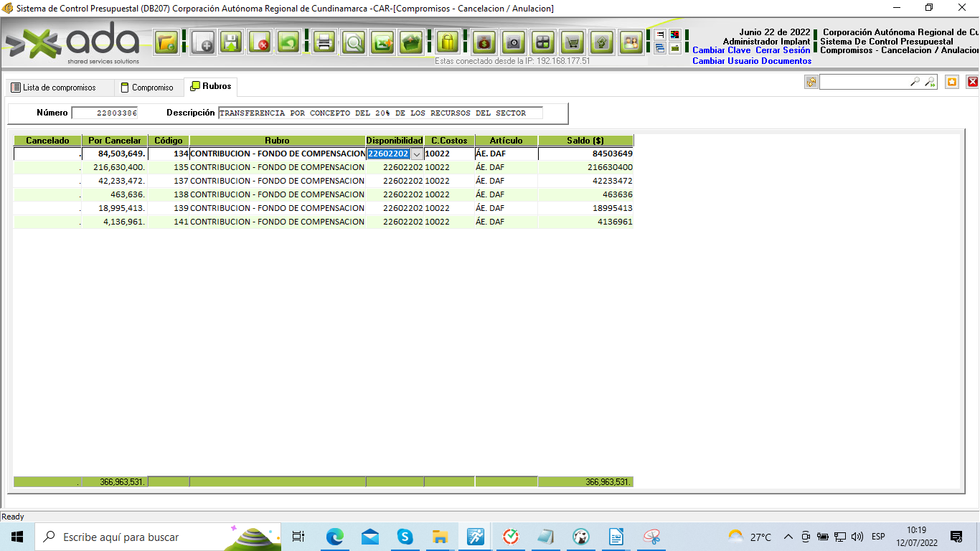Click the Cambiar Clave link
This screenshot has height=551, width=980.
pos(721,51)
